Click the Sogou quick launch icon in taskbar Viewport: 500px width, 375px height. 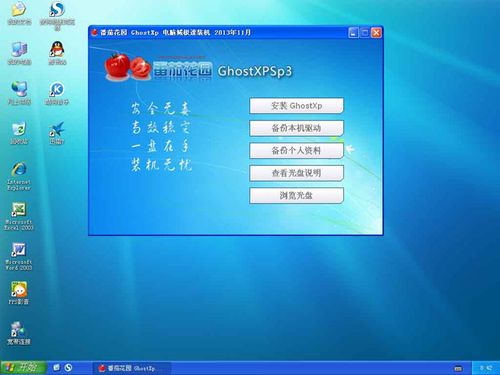pos(68,368)
